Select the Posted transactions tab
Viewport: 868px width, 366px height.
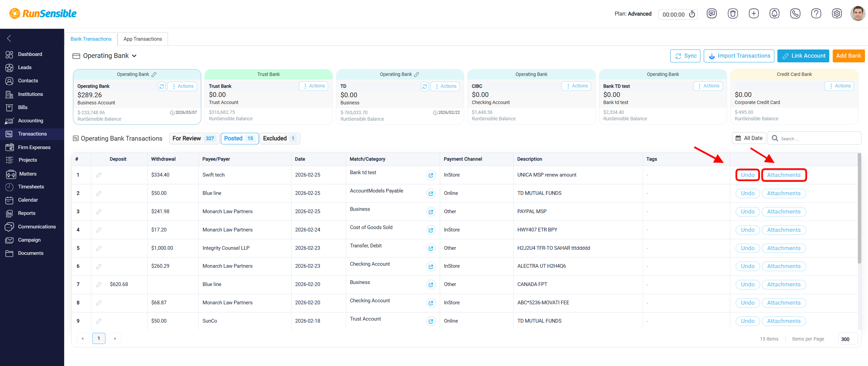(x=240, y=139)
